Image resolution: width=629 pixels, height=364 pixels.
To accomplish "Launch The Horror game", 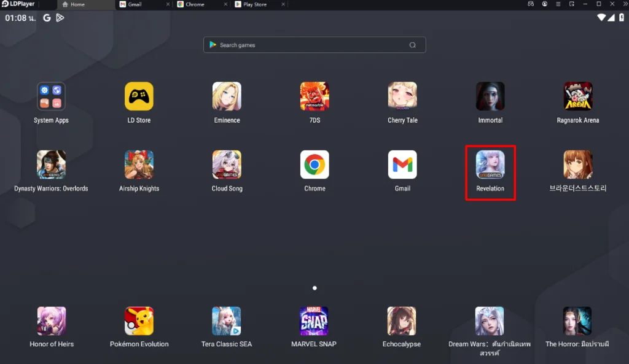I will [x=577, y=320].
